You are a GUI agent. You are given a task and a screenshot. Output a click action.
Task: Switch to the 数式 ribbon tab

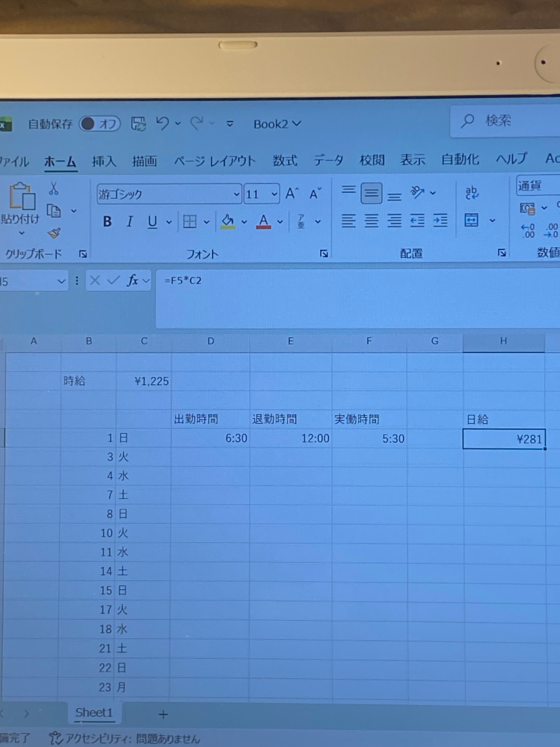tap(285, 161)
